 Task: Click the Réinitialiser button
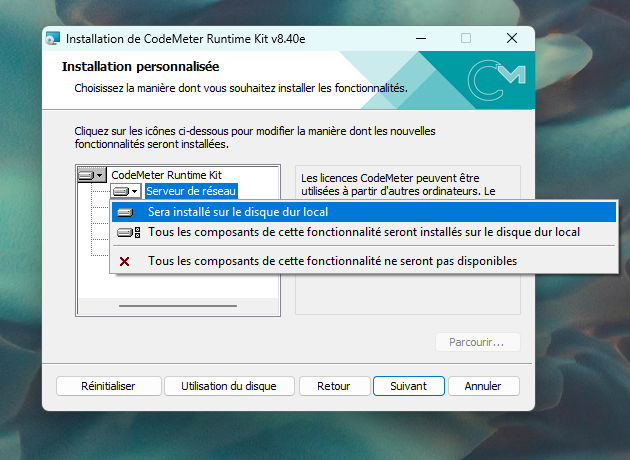click(108, 386)
